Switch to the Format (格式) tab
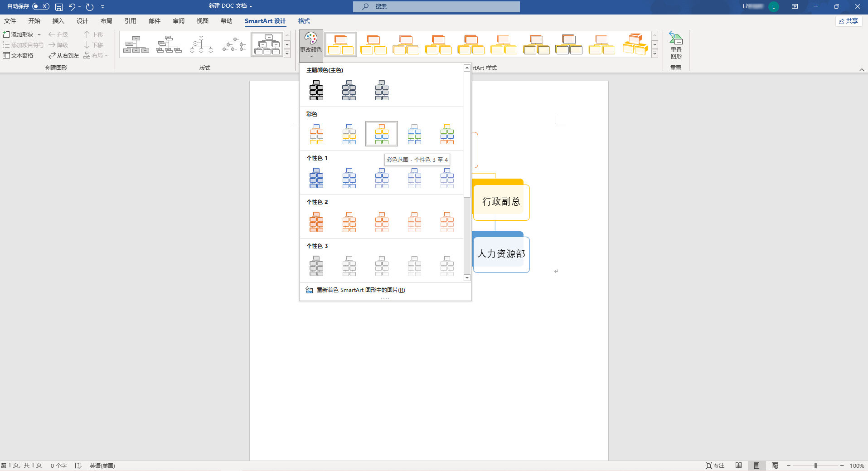Image resolution: width=868 pixels, height=471 pixels. (x=304, y=21)
